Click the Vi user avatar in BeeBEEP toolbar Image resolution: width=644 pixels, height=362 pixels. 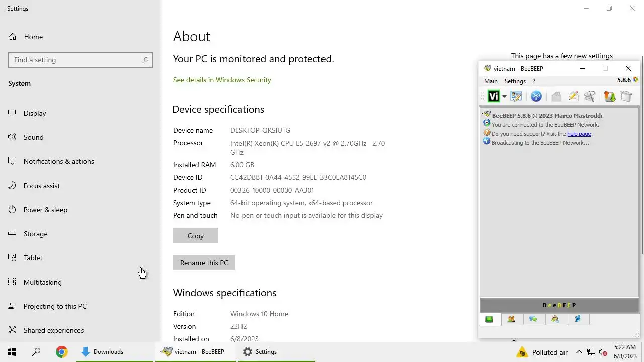click(x=493, y=96)
